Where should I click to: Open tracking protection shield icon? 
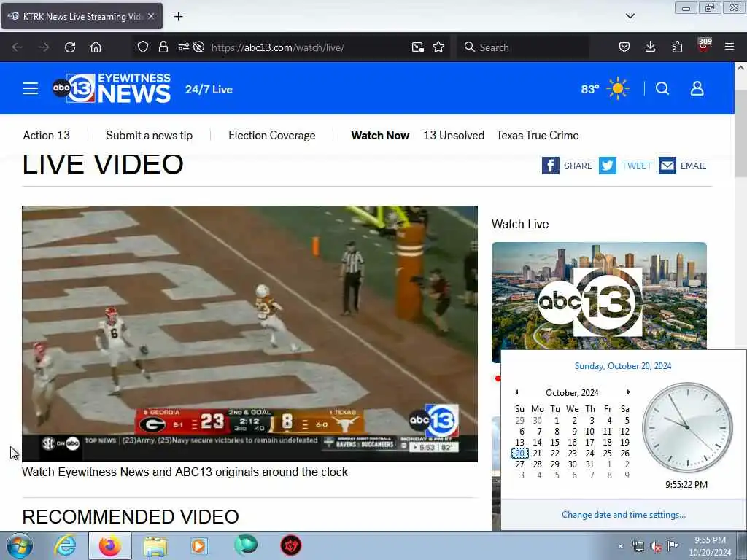pos(143,47)
